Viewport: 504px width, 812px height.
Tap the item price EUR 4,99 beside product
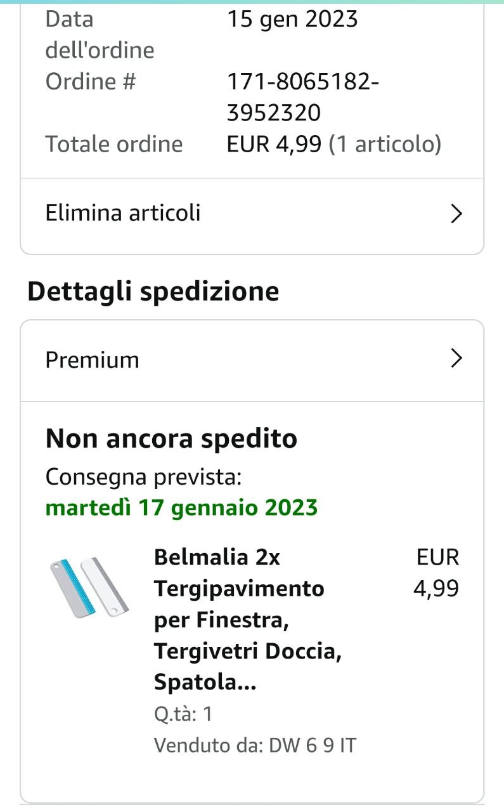pos(436,573)
